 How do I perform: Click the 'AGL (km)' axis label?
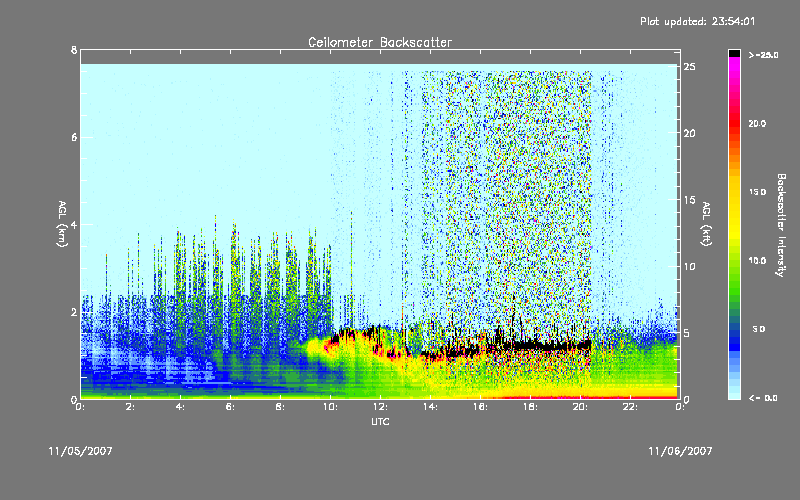[x=62, y=224]
